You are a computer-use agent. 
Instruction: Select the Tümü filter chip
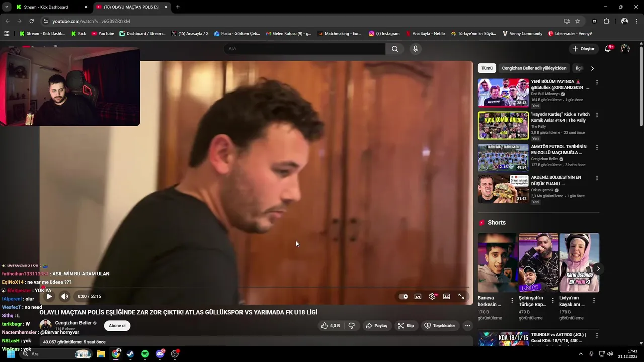click(487, 68)
